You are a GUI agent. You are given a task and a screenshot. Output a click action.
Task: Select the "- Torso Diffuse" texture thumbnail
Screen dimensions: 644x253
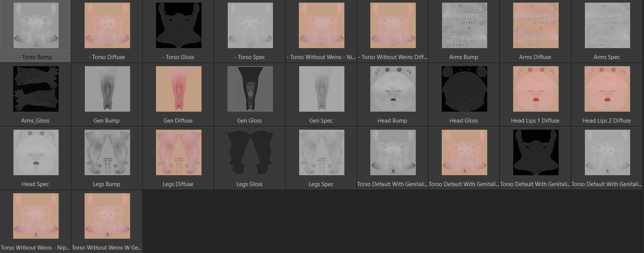point(107,26)
